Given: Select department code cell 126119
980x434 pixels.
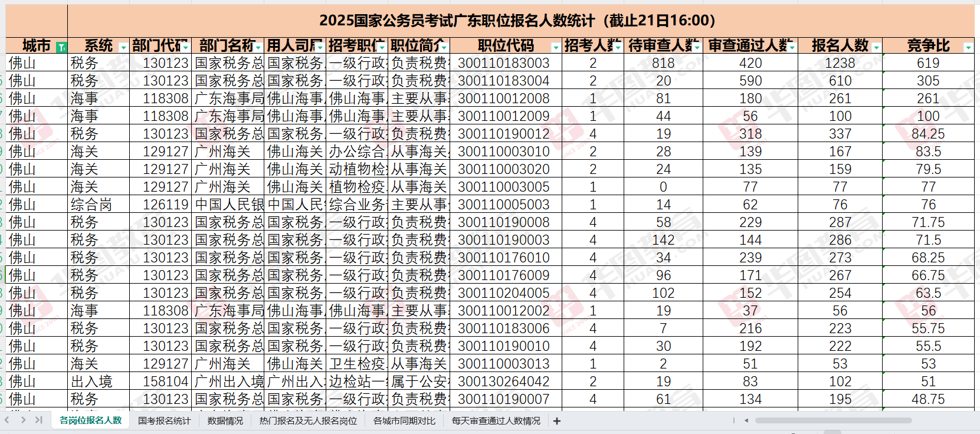Looking at the screenshot, I should pos(160,205).
